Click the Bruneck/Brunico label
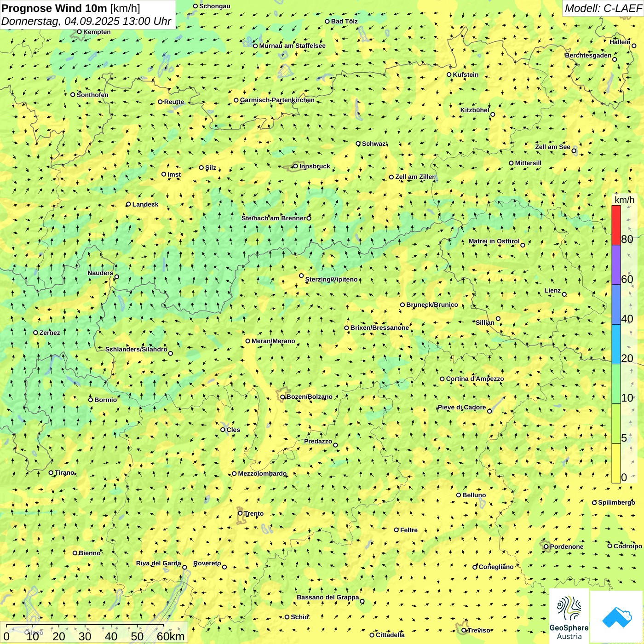 click(x=432, y=305)
